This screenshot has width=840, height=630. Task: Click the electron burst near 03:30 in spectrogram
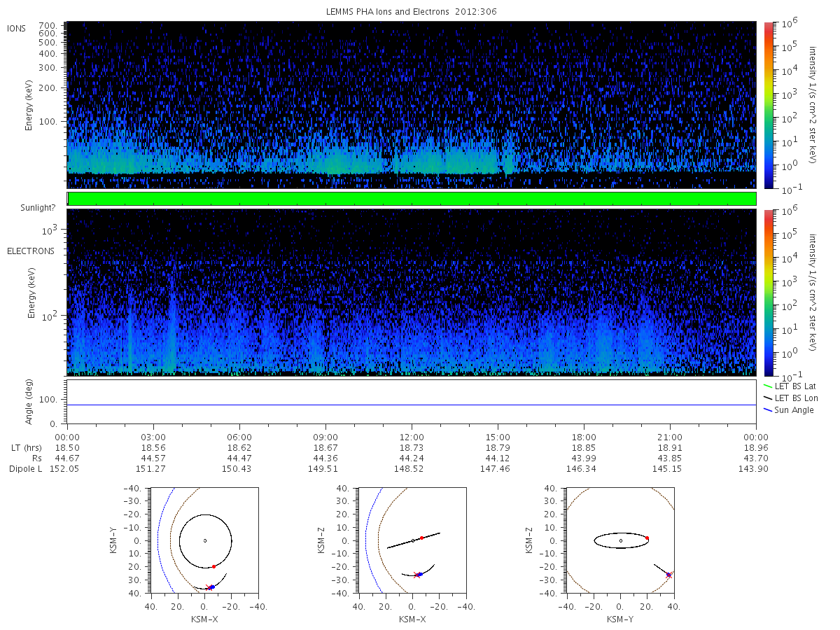[171, 322]
